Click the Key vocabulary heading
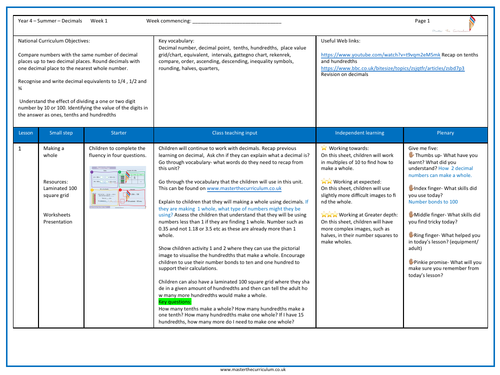 click(176, 41)
